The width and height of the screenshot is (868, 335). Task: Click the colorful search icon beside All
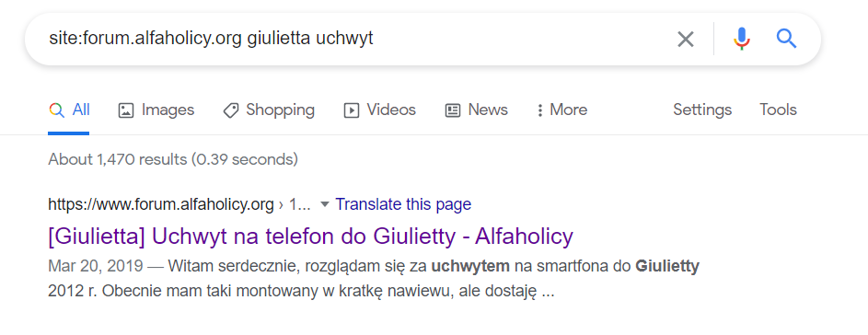[x=56, y=110]
